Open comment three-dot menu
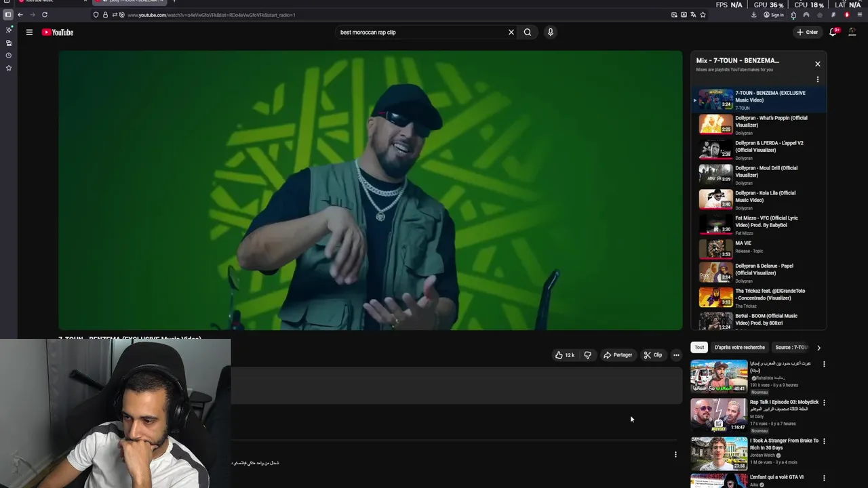Screen dimensions: 868x488 tap(675, 455)
